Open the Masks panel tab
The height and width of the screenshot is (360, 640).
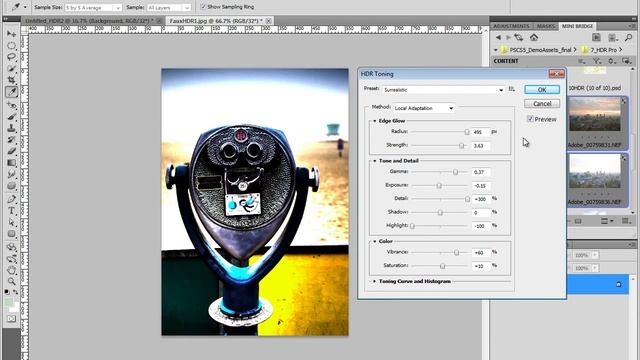pos(545,26)
